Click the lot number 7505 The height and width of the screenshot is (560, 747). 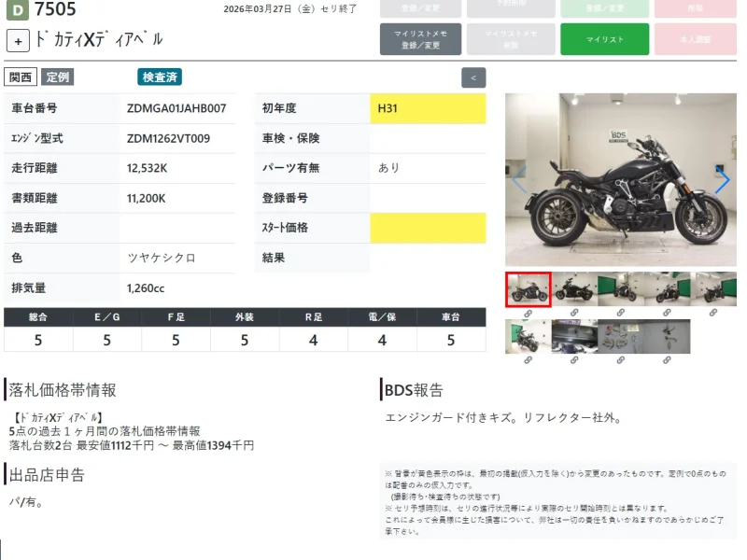(x=55, y=9)
